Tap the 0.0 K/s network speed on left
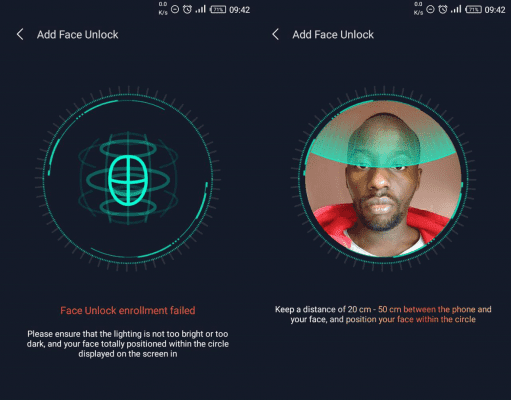Viewport: 511px width, 400px height. [163, 9]
